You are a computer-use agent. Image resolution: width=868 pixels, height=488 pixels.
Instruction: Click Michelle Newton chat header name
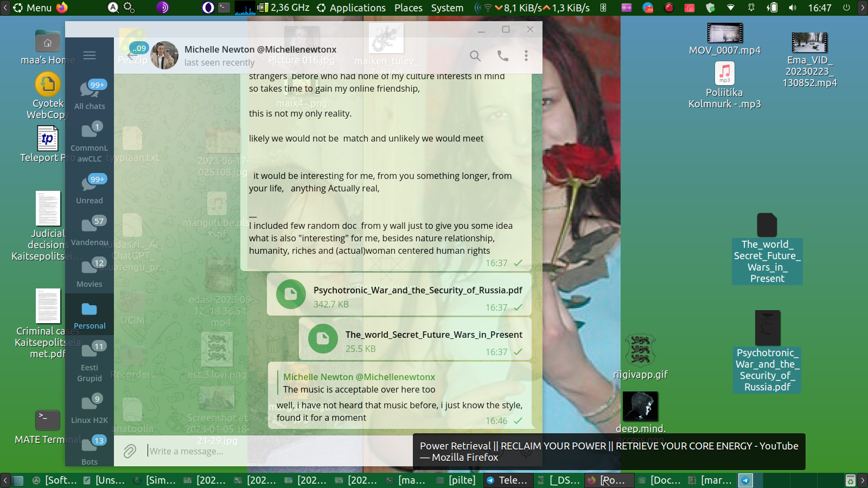(260, 49)
